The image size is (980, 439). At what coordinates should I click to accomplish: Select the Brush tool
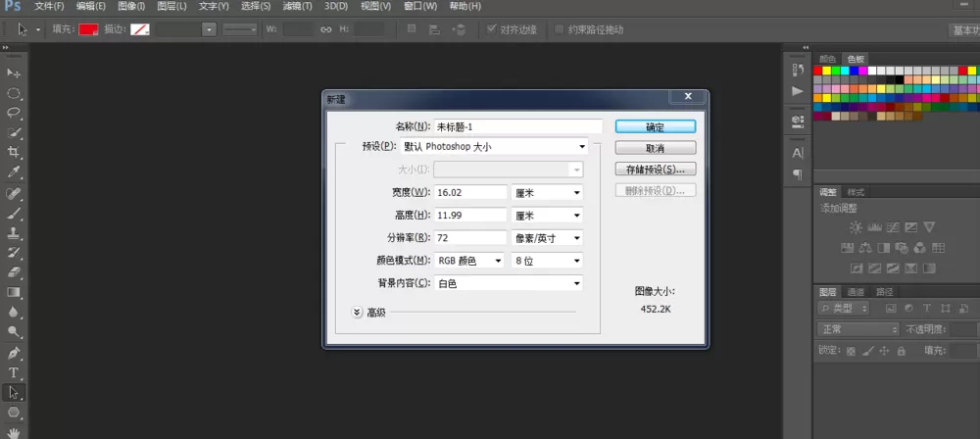pyautogui.click(x=13, y=214)
